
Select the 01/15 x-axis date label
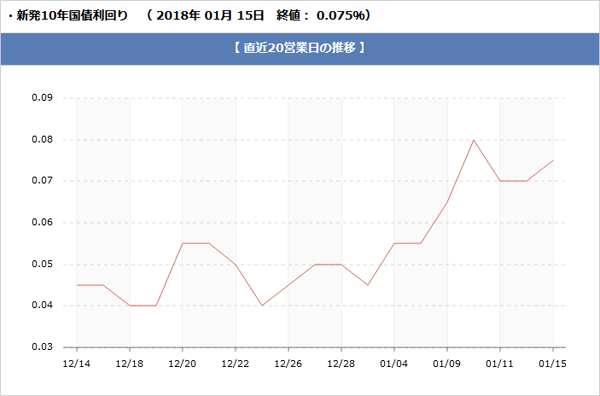point(552,363)
